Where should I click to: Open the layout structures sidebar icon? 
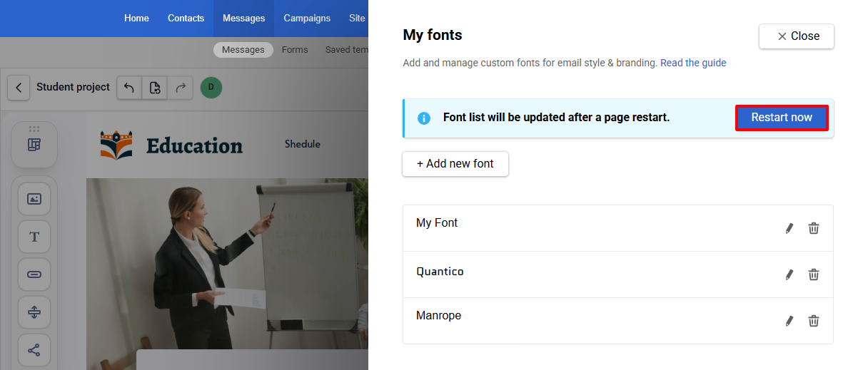[34, 145]
